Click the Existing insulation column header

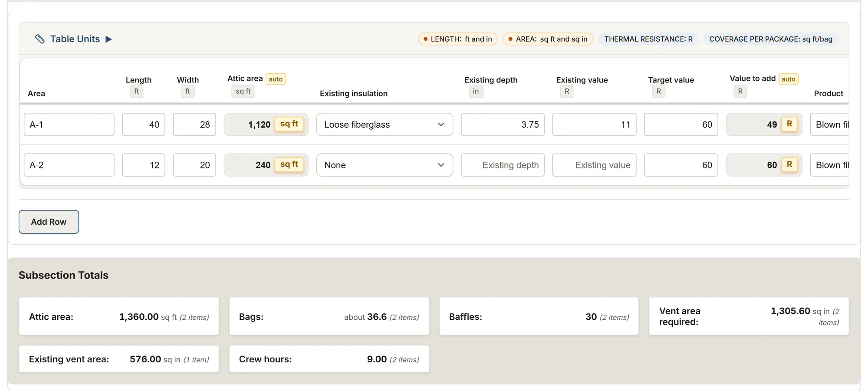click(x=354, y=93)
